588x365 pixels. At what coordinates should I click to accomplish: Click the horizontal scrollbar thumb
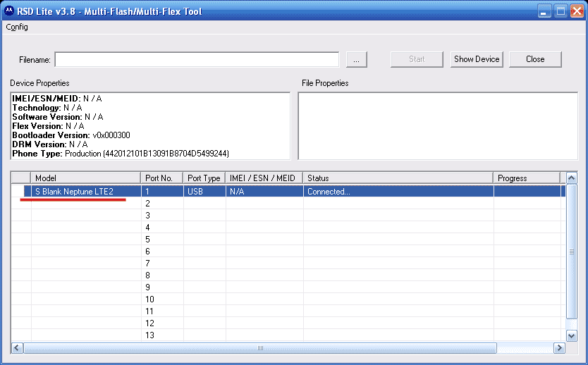pos(260,348)
